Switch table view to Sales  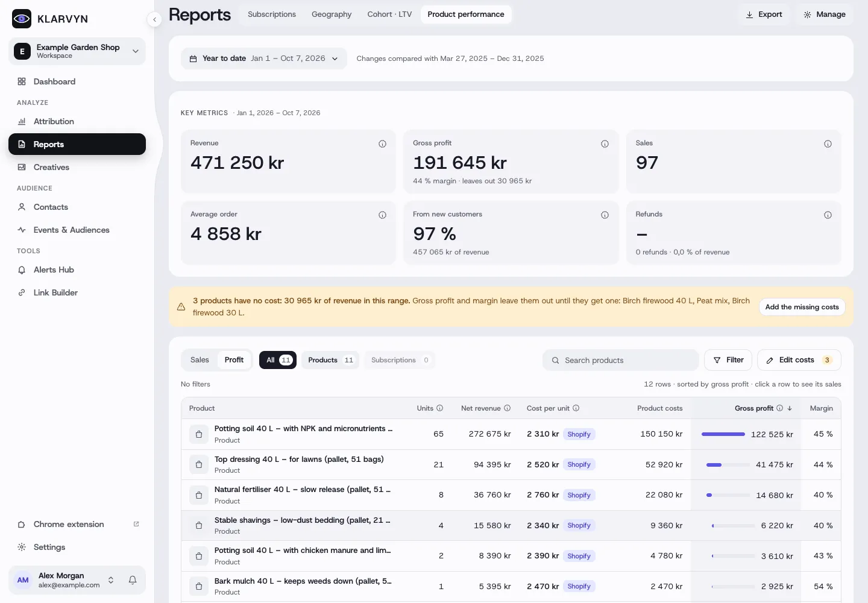pyautogui.click(x=200, y=360)
